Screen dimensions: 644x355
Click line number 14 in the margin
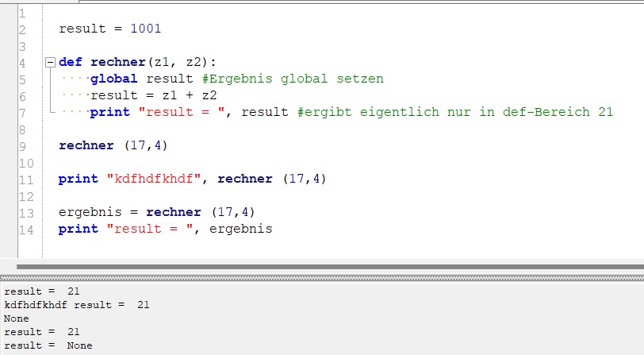click(x=26, y=230)
